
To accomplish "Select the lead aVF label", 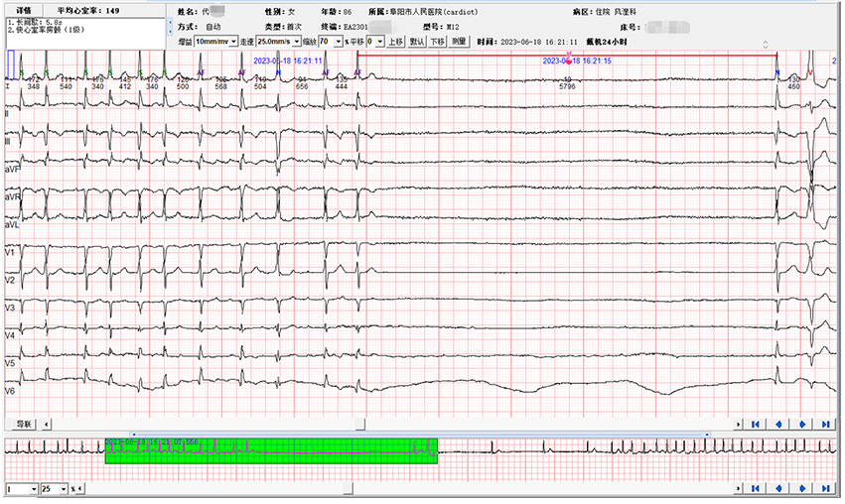I will click(12, 169).
